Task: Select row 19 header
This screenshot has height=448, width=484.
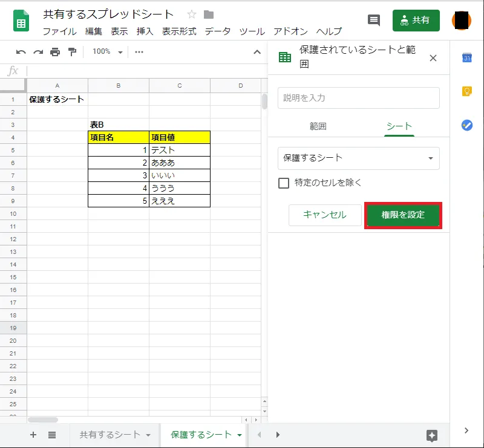Action: 13,328
